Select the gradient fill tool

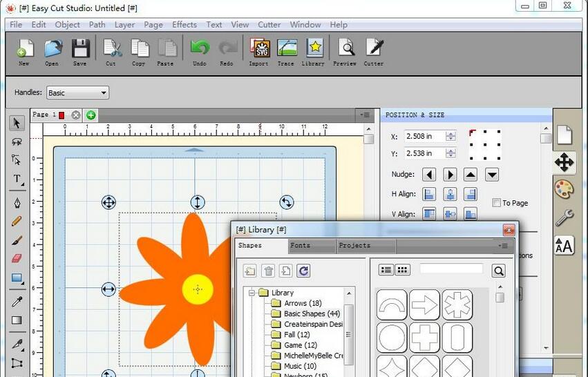click(17, 320)
